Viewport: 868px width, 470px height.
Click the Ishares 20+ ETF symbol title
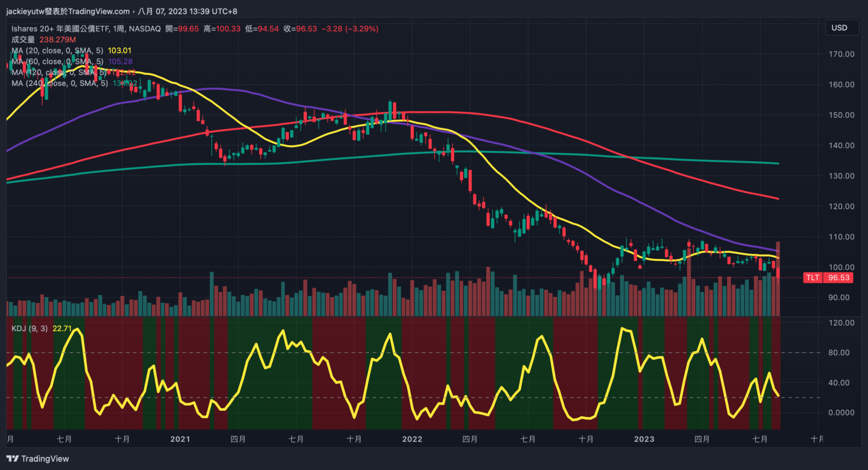[x=86, y=29]
